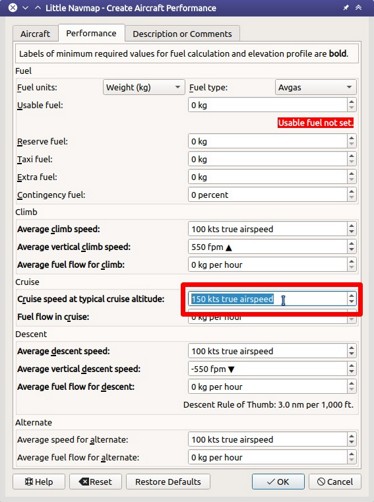Click the Reset button

pyautogui.click(x=95, y=482)
